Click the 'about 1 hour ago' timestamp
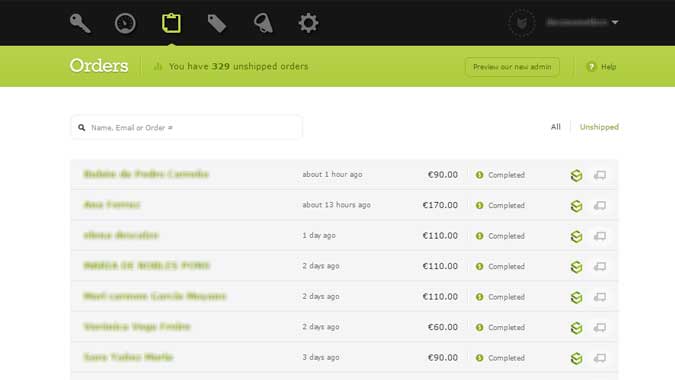Viewport: 675px width, 380px height. coord(332,174)
